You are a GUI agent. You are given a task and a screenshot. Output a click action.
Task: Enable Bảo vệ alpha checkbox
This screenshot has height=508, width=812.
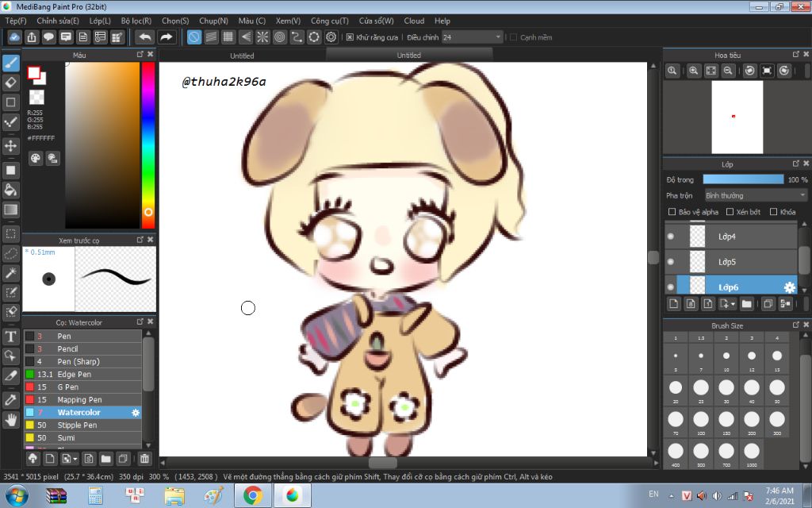[672, 211]
